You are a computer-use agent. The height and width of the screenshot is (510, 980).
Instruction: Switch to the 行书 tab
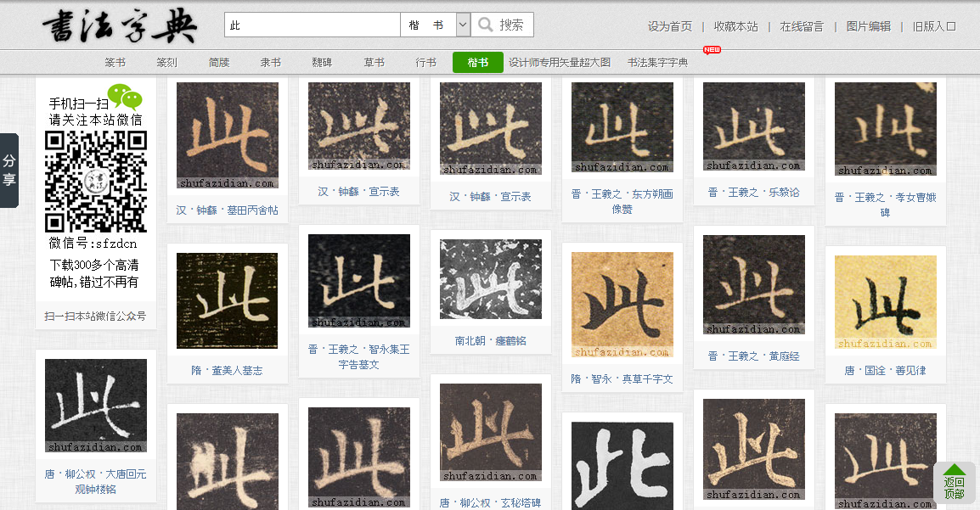click(x=425, y=62)
